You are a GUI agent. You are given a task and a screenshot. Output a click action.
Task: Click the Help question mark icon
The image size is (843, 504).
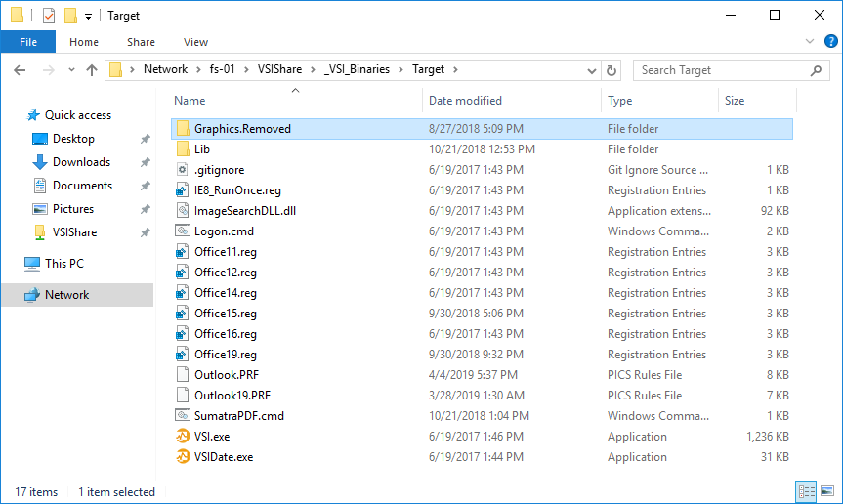coord(830,41)
